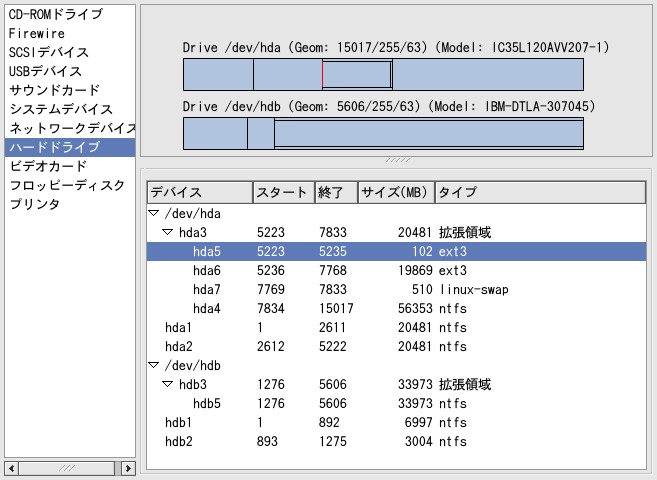Select サウンドカード in the sidebar
Image resolution: width=657 pixels, height=480 pixels.
54,91
